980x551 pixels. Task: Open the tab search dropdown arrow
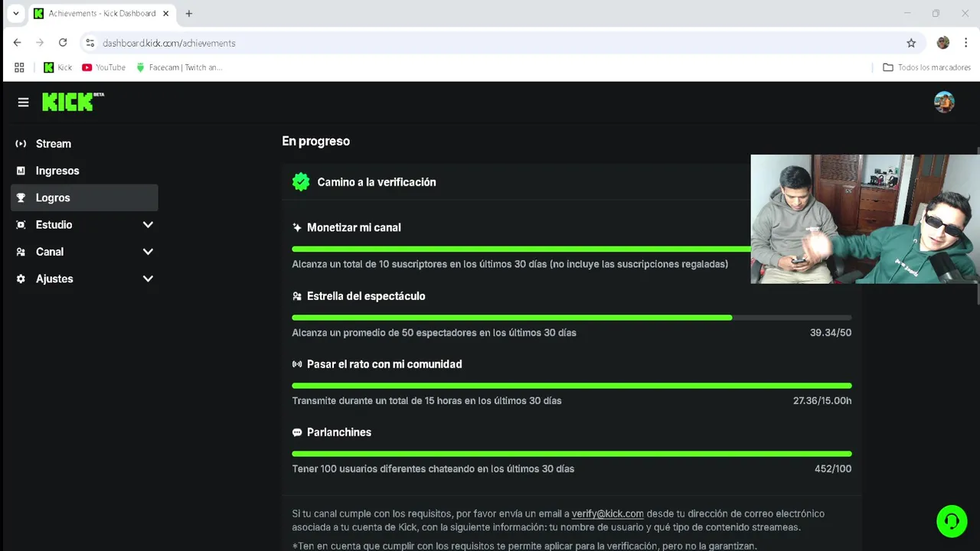(15, 13)
